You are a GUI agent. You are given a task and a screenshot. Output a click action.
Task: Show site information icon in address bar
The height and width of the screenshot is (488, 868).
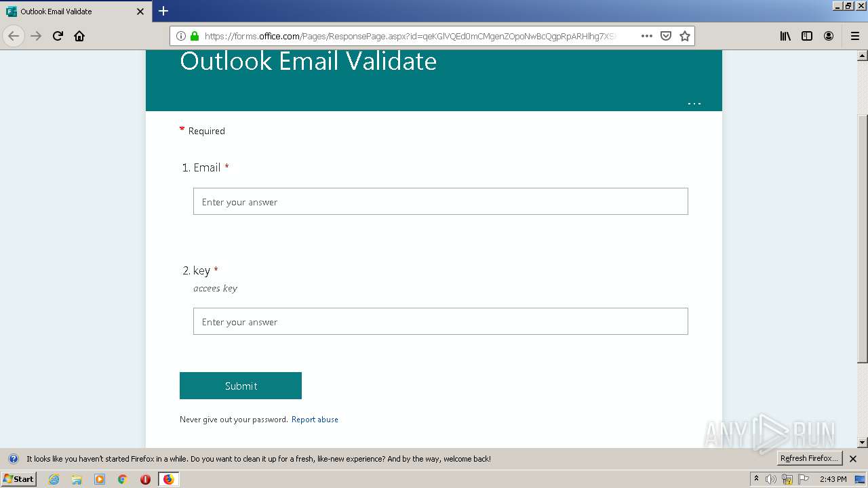tap(181, 36)
